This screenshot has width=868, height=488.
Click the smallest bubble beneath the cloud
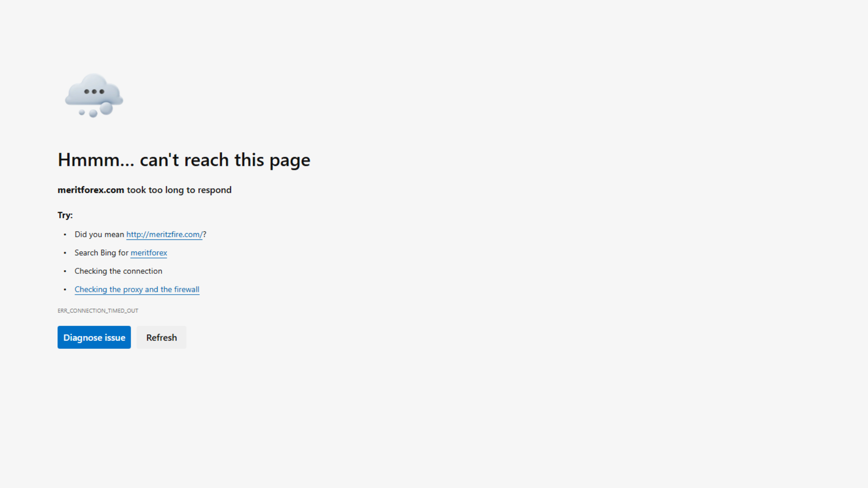[82, 113]
